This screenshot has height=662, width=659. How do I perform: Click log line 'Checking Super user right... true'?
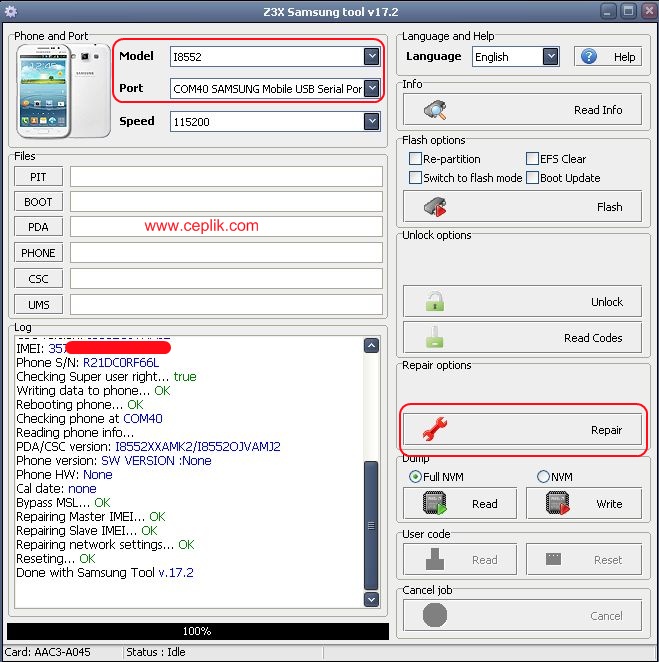[106, 377]
